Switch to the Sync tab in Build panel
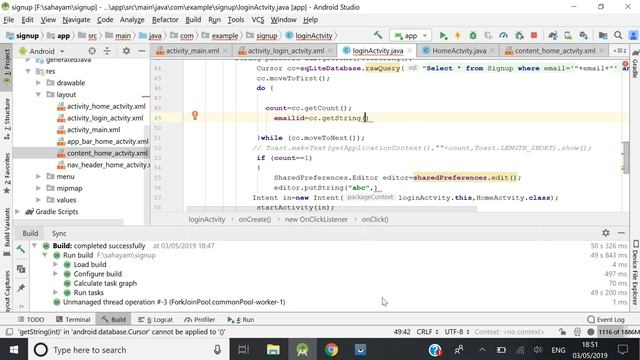 pos(59,233)
